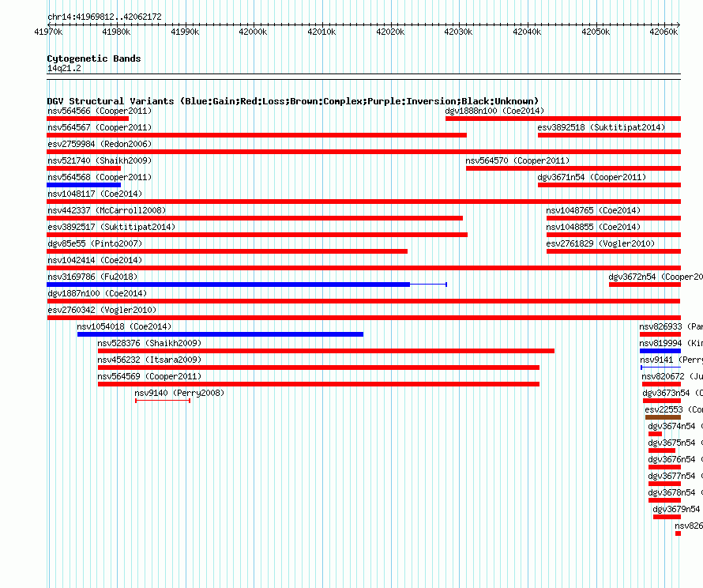This screenshot has width=703, height=588.
Task: Click the Cytogenetic Bands track title
Action: pyautogui.click(x=94, y=58)
